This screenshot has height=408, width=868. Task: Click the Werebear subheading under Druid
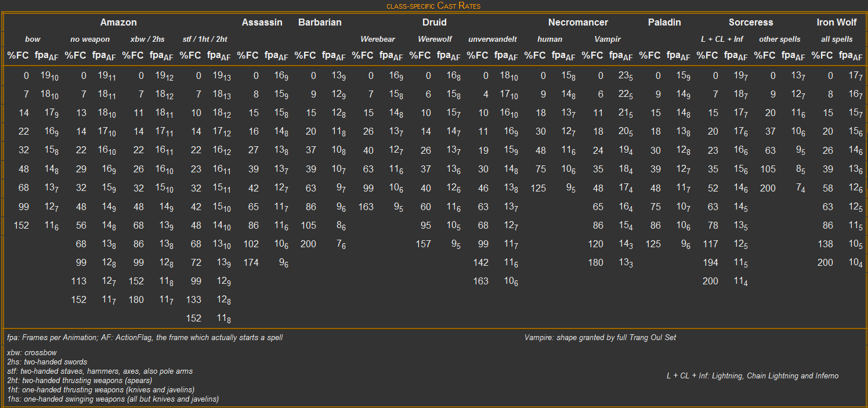[378, 39]
